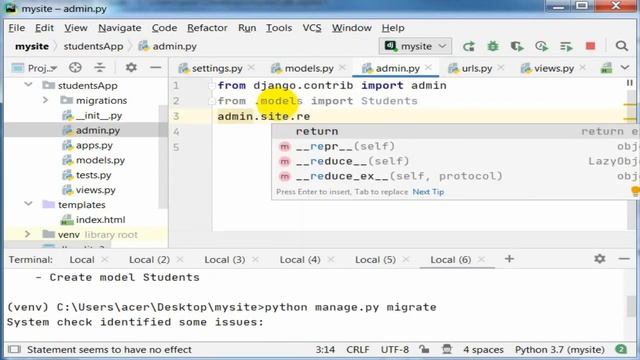Open the VCS menu
The width and height of the screenshot is (640, 360).
pos(312,28)
